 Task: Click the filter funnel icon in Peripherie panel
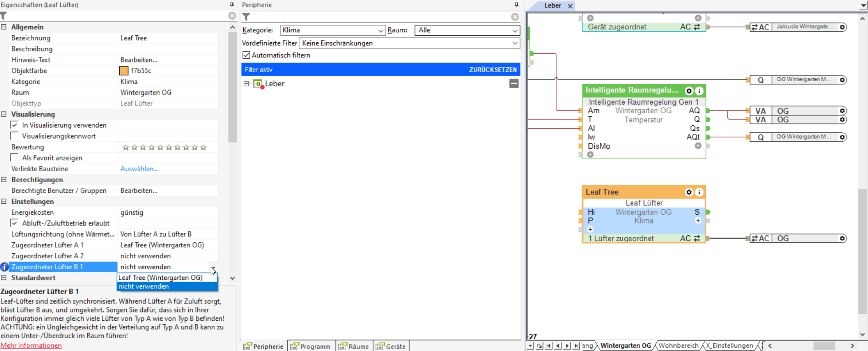pyautogui.click(x=246, y=17)
